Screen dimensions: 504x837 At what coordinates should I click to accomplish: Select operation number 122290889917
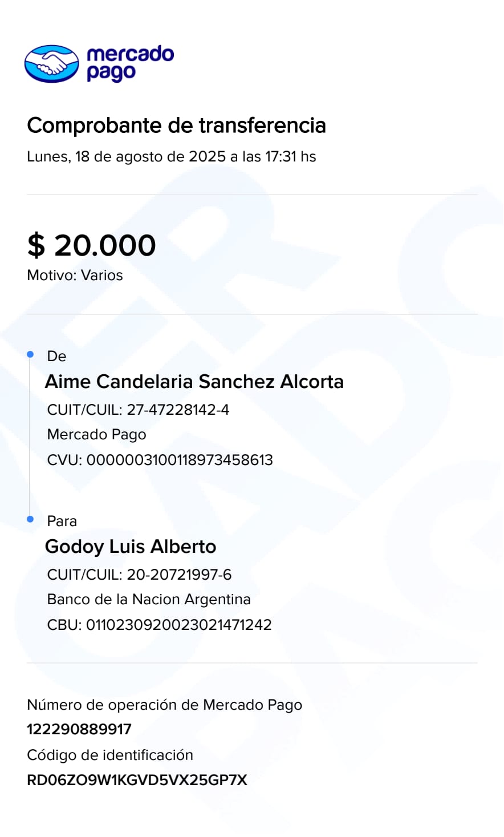pyautogui.click(x=79, y=730)
